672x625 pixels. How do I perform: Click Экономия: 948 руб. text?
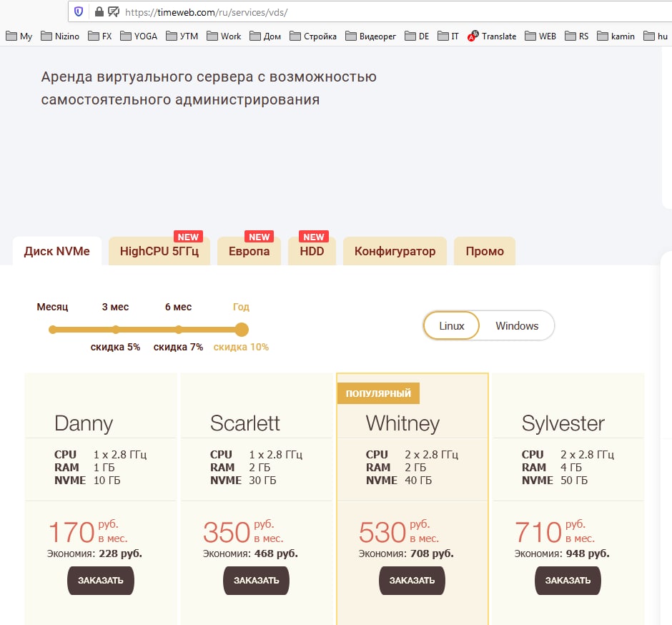(x=562, y=553)
